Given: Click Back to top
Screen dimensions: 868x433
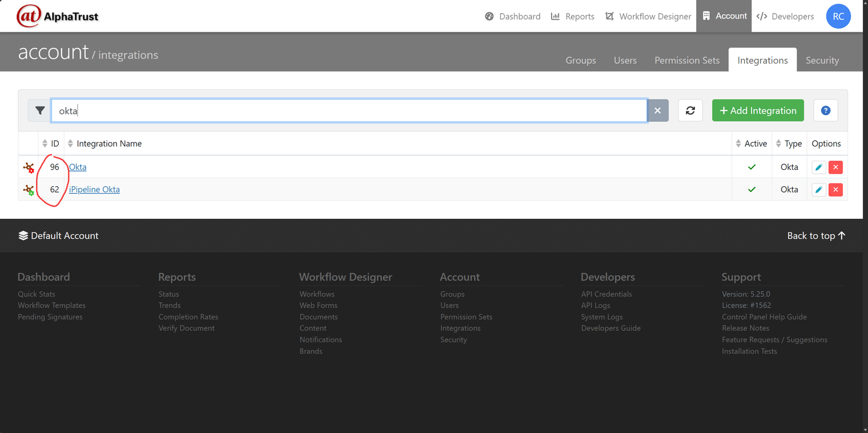Looking at the screenshot, I should tap(816, 235).
